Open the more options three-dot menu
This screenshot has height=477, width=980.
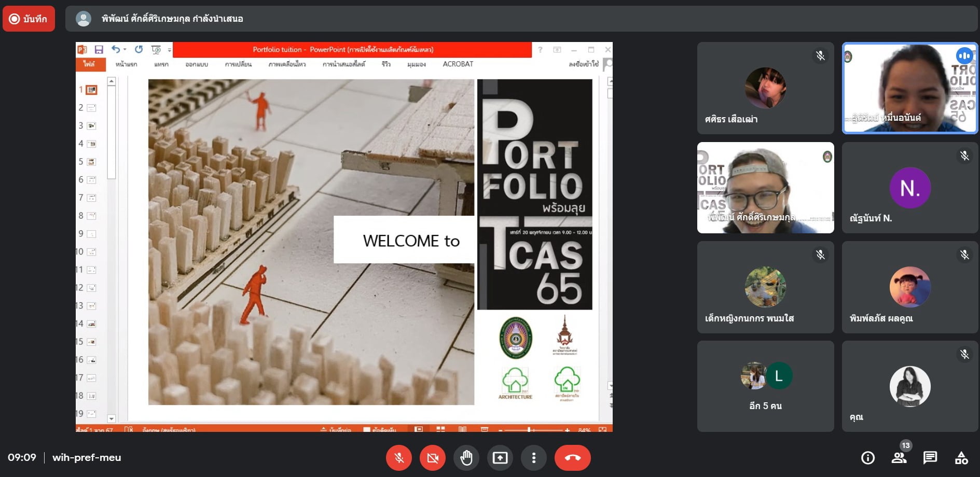point(533,458)
